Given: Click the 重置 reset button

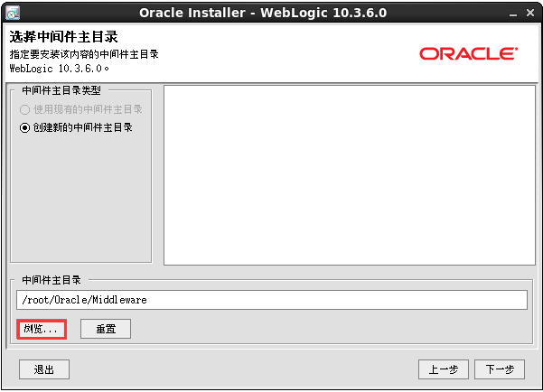Looking at the screenshot, I should click(x=106, y=329).
